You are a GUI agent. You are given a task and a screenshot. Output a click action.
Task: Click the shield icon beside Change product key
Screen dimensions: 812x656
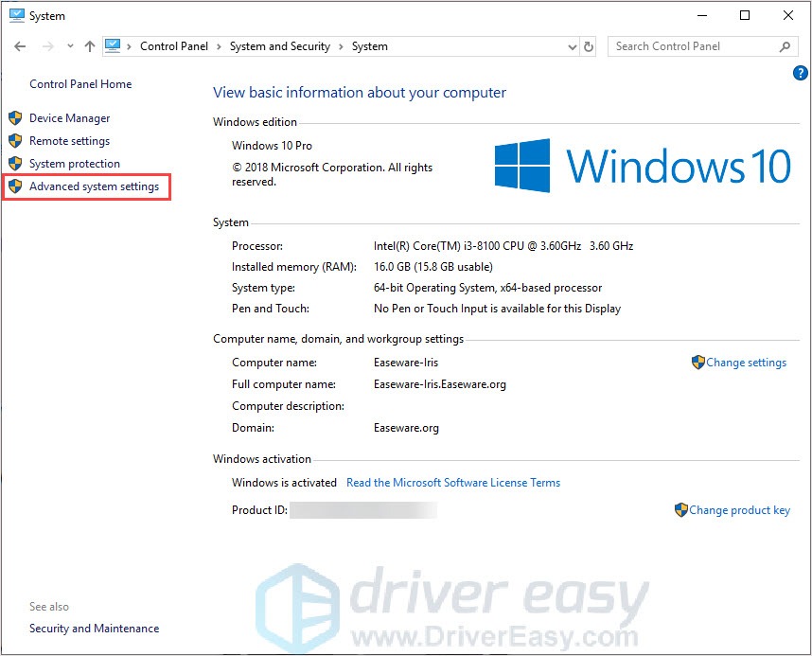(x=682, y=509)
